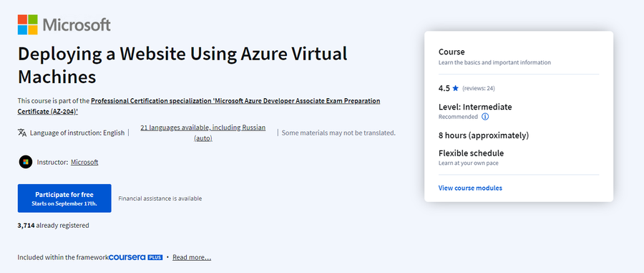The height and width of the screenshot is (273, 644).
Task: Click the 8 hours approximately text
Action: coord(484,135)
